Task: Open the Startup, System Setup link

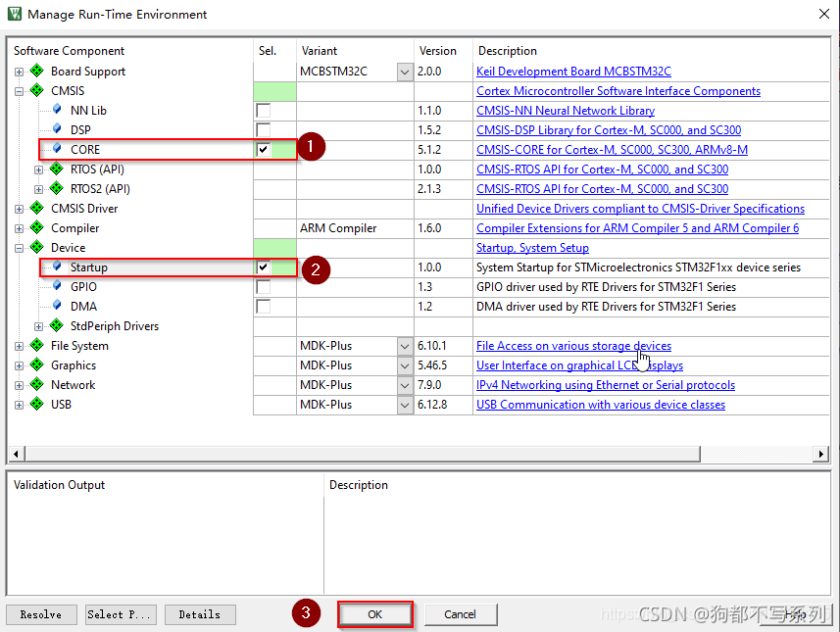Action: [532, 248]
